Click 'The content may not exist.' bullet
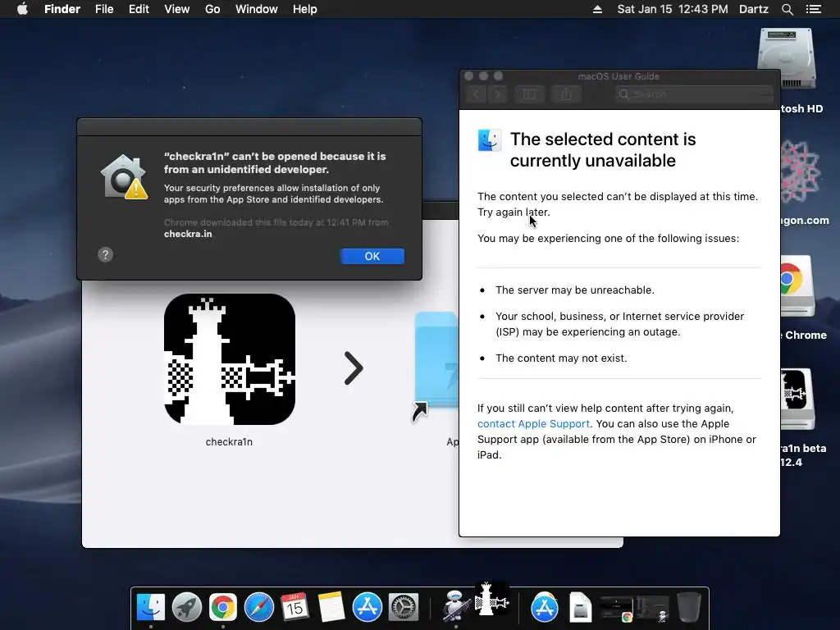840x630 pixels. pos(561,358)
